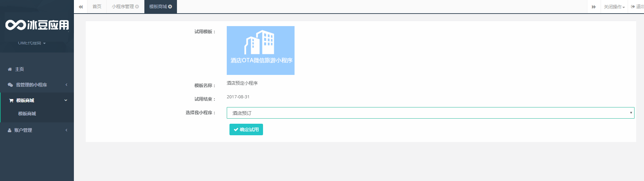Click the 酒店OTA微信旅游小程序 template thumbnail

tap(261, 51)
